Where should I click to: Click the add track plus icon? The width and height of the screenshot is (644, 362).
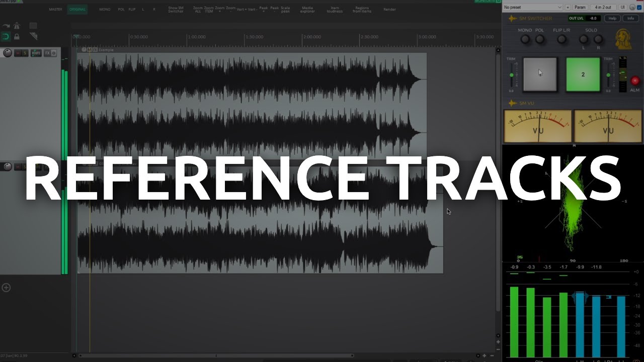[6, 288]
